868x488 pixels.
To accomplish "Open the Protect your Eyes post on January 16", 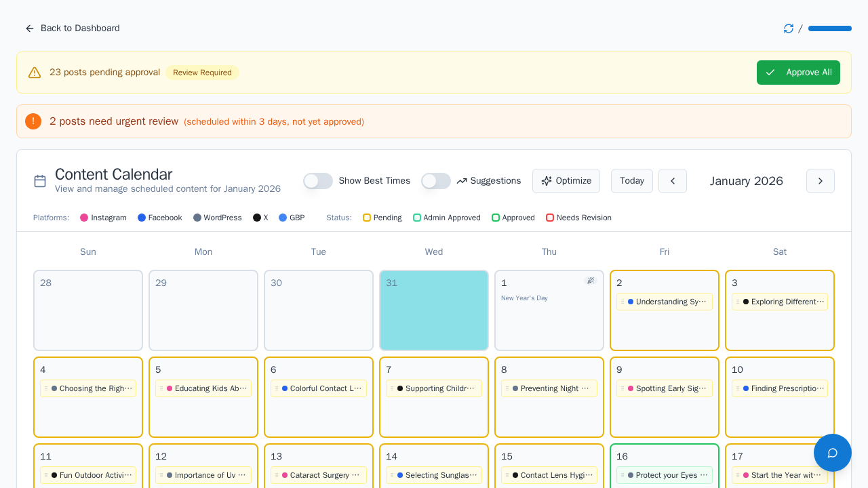I will (x=665, y=475).
